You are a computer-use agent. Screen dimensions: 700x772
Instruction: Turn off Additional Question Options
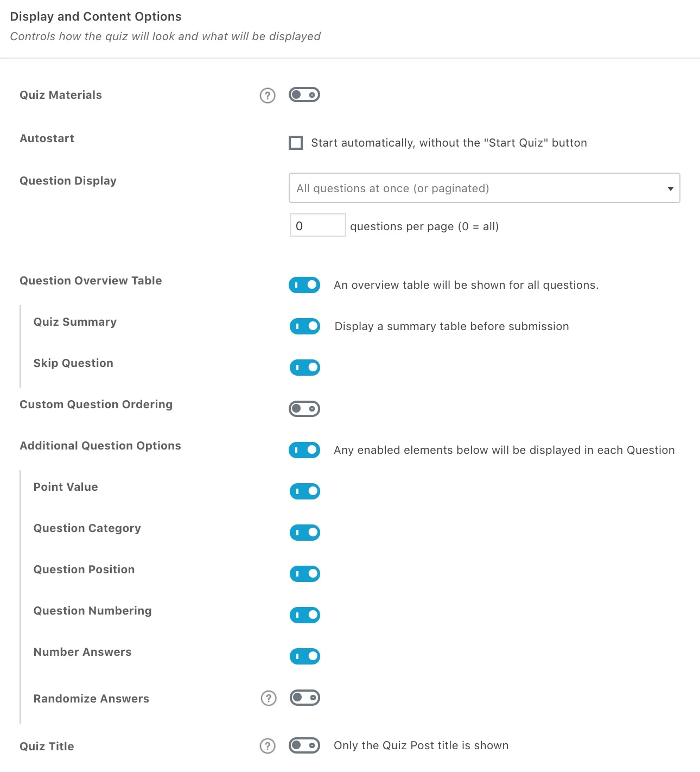[x=304, y=450]
